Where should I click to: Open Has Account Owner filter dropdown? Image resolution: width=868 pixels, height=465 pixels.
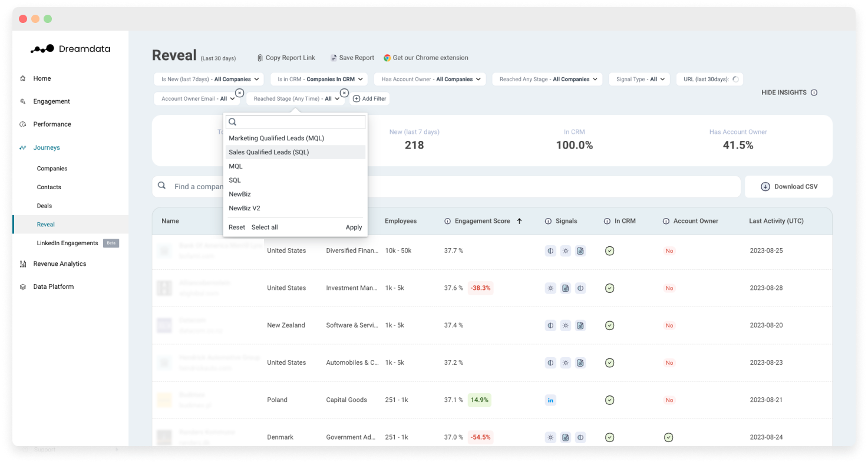[430, 79]
